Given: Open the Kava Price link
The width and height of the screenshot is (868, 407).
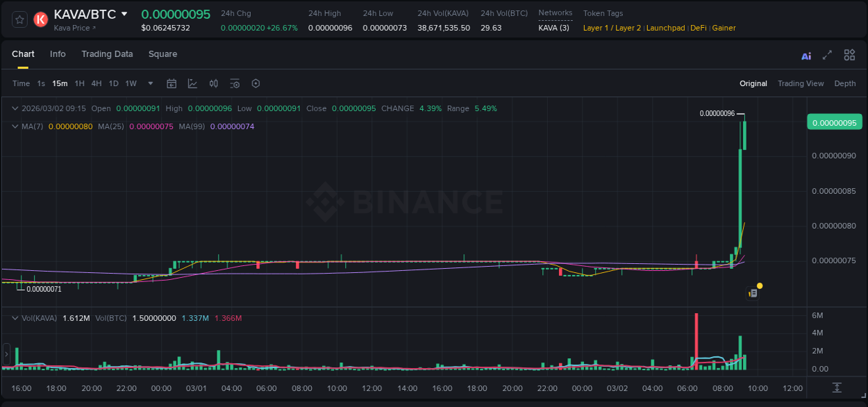Looking at the screenshot, I should (x=71, y=28).
